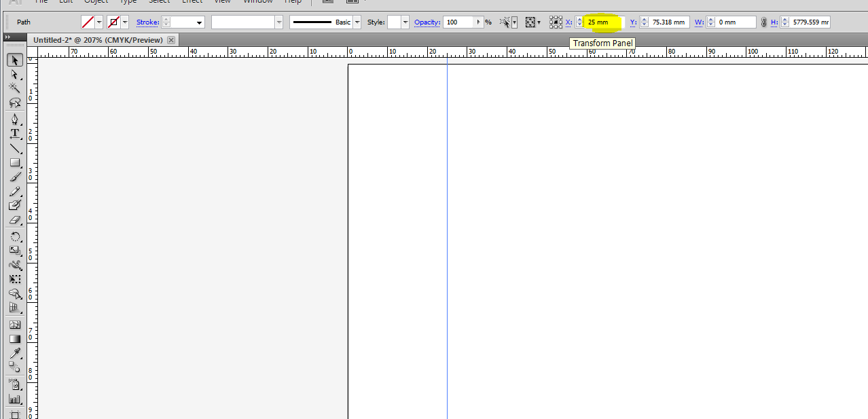Select the Blend tool
The height and width of the screenshot is (419, 868).
(x=14, y=367)
